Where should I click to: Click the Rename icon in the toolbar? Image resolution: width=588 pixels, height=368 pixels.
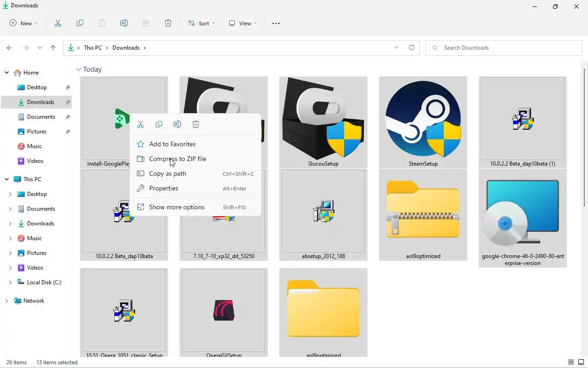pyautogui.click(x=124, y=23)
